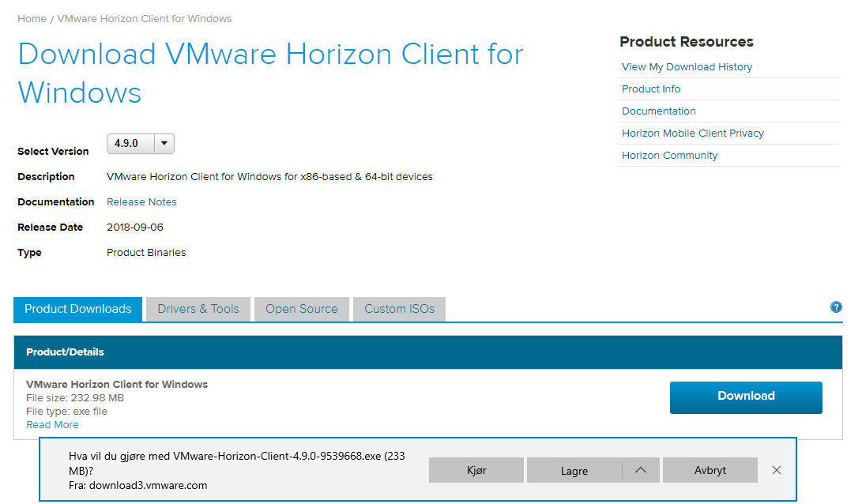Image resolution: width=862 pixels, height=504 pixels.
Task: Click the Hva vil du gjøre prompt text
Action: pos(237,464)
